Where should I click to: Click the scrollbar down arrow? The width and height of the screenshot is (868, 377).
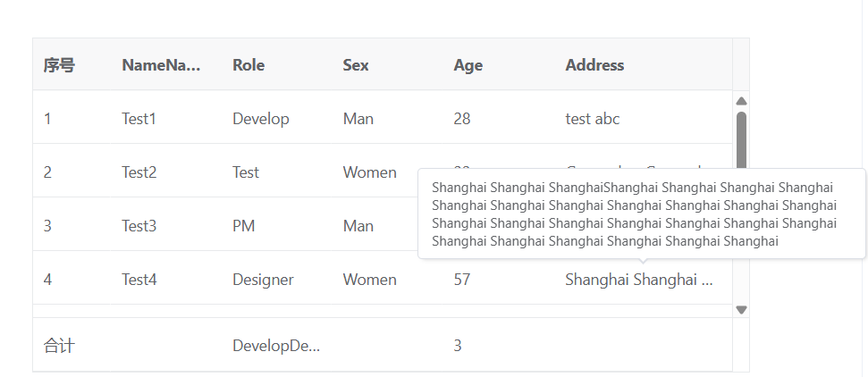point(741,310)
